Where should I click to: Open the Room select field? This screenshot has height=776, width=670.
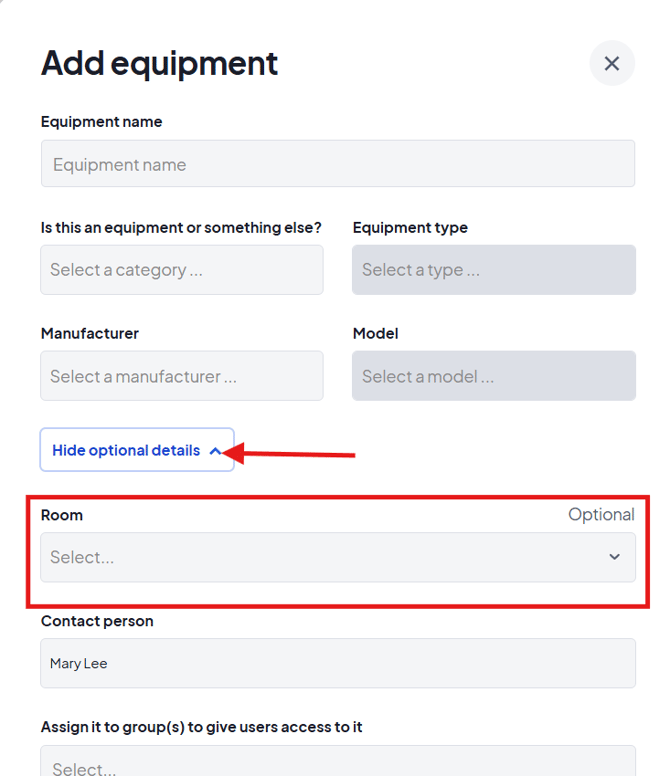pyautogui.click(x=320, y=557)
